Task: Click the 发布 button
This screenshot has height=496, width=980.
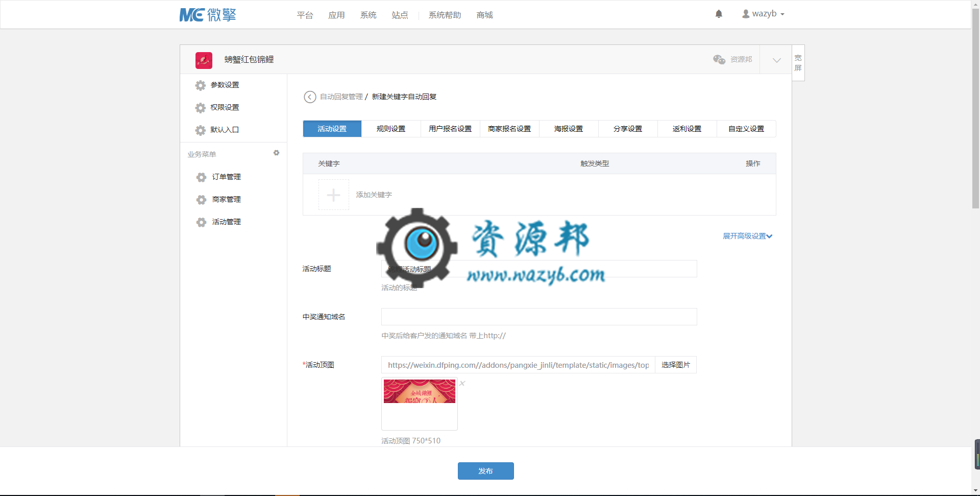Action: click(x=485, y=471)
